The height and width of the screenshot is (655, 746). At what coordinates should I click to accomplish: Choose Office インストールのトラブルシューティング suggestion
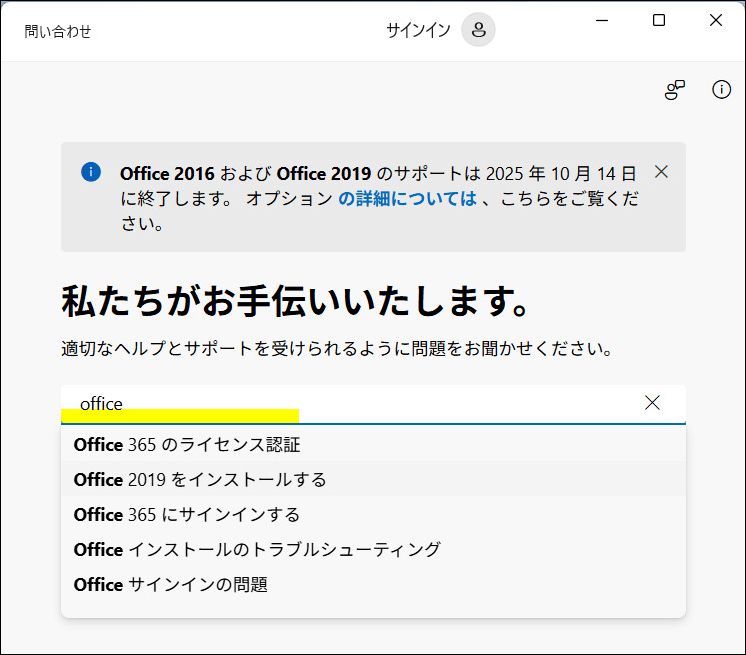click(373, 549)
